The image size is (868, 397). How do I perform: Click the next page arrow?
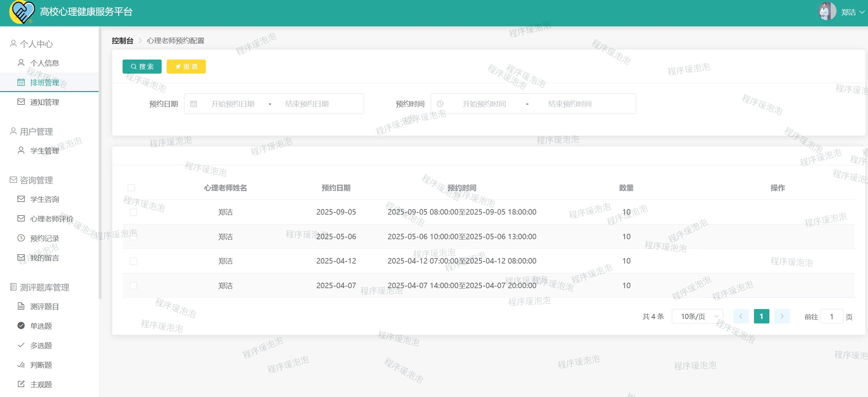[782, 316]
